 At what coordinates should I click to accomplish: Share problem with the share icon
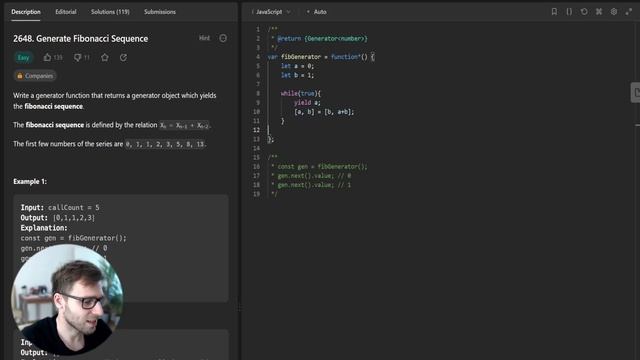point(123,58)
